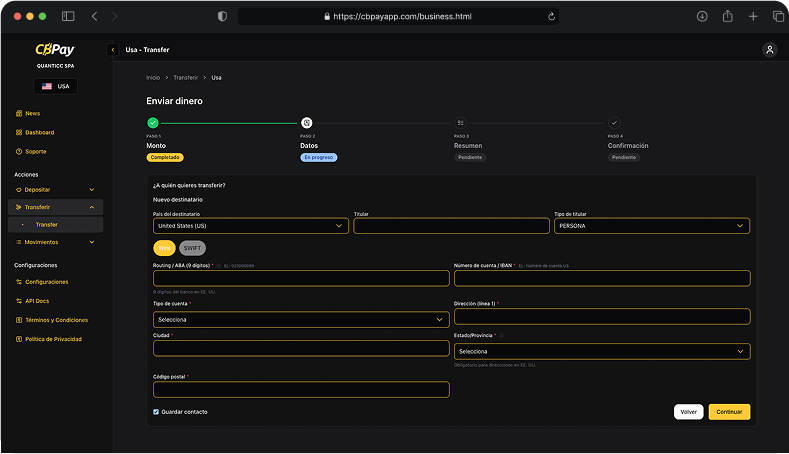
Task: Toggle the Guardar contacto checkbox
Action: click(x=156, y=412)
